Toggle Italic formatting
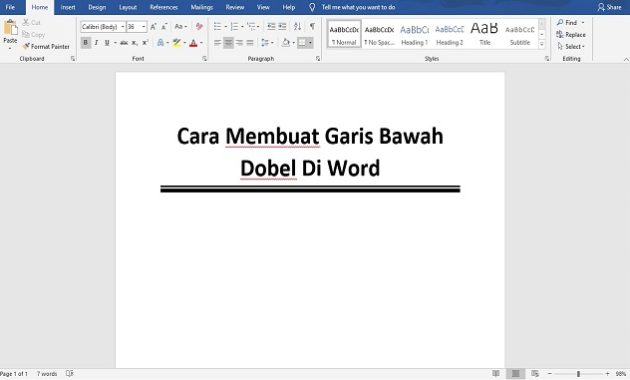 (96, 43)
